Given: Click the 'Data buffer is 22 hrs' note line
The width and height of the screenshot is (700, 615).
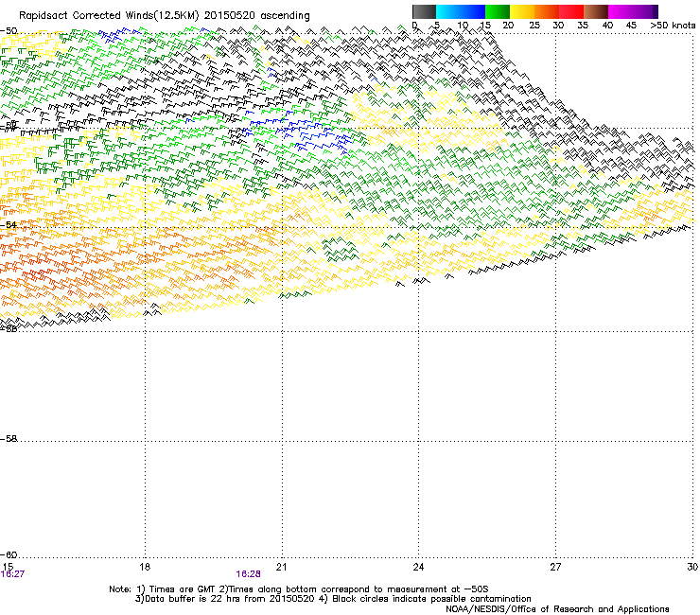Looking at the screenshot, I should tap(333, 599).
